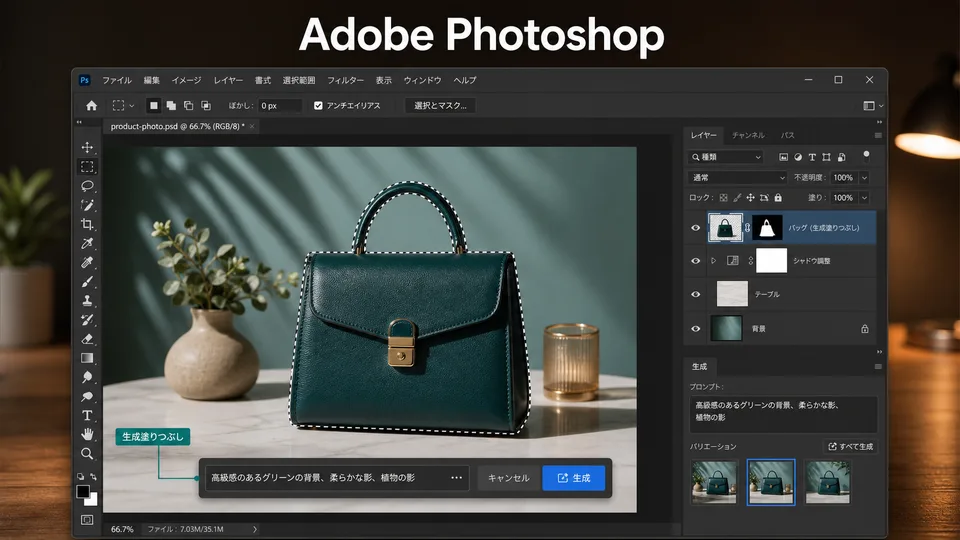
Task: Choose New Selection mode icon
Action: tap(154, 105)
